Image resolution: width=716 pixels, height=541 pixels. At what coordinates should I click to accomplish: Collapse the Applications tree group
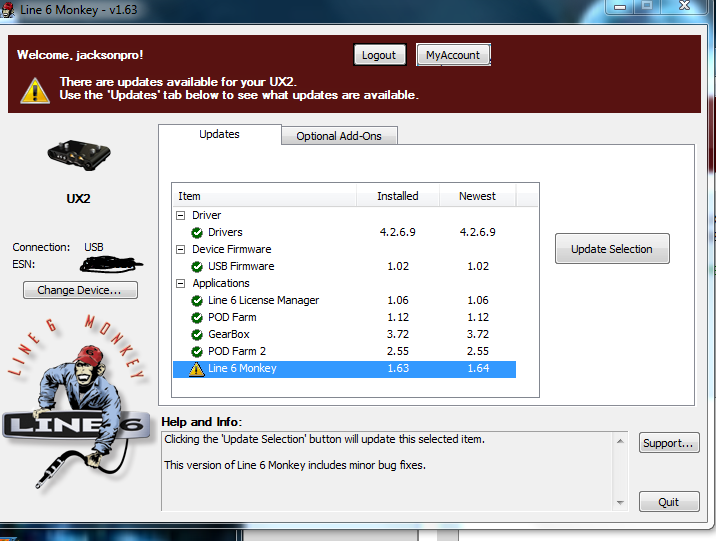(x=181, y=283)
